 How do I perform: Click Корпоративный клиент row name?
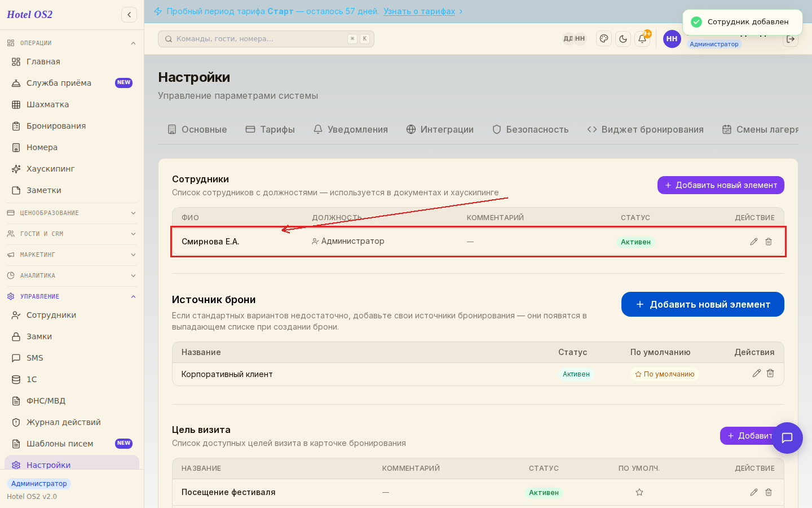click(x=227, y=374)
